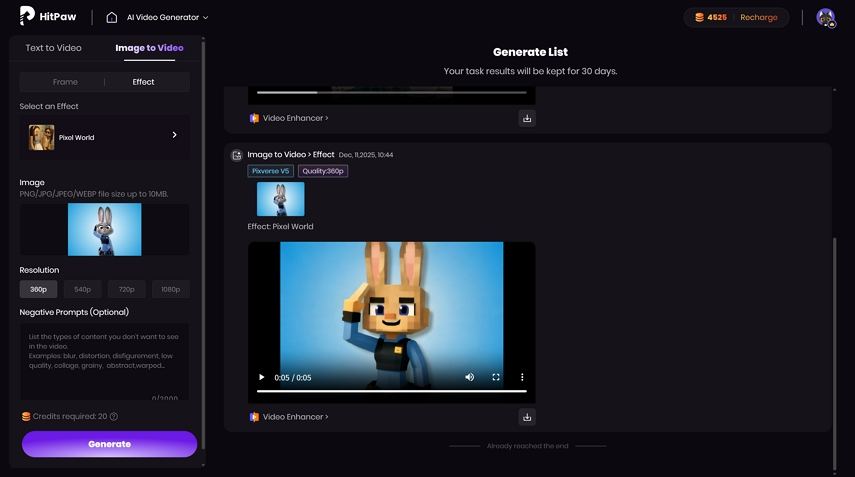
Task: Click the Generate button
Action: 110,444
